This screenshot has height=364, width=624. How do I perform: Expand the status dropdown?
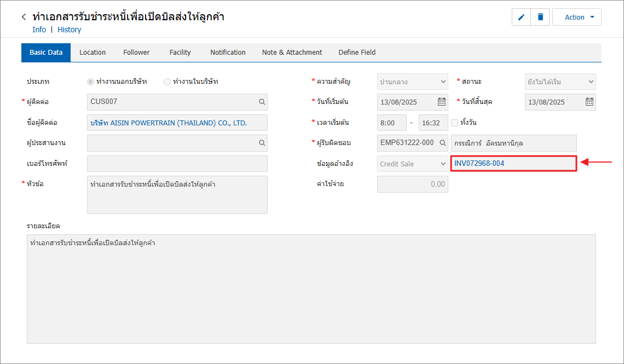(x=560, y=82)
